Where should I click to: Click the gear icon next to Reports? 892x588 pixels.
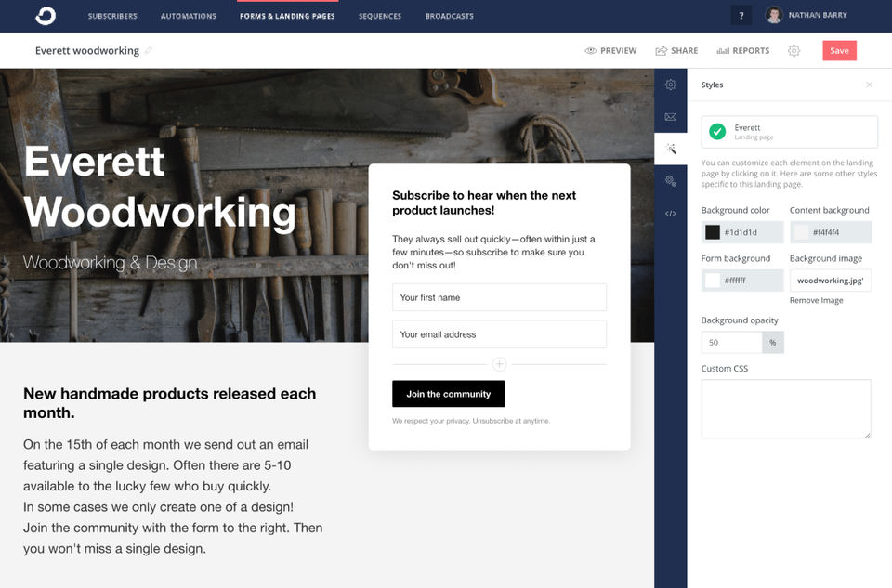point(794,51)
